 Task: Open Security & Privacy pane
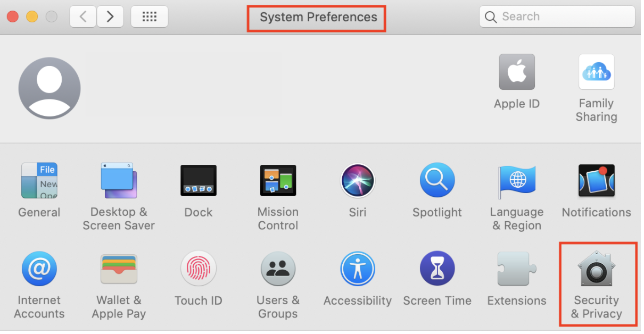coord(596,270)
